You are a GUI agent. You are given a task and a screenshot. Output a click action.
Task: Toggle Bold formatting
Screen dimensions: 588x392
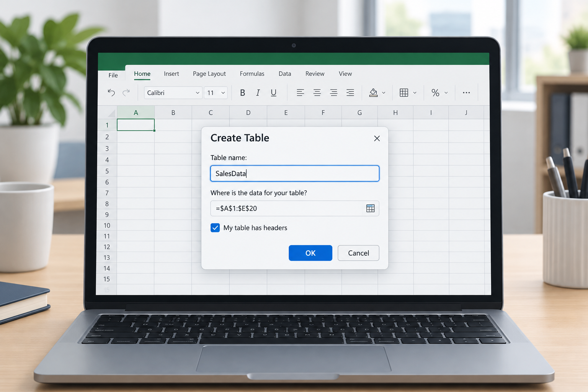click(x=242, y=93)
